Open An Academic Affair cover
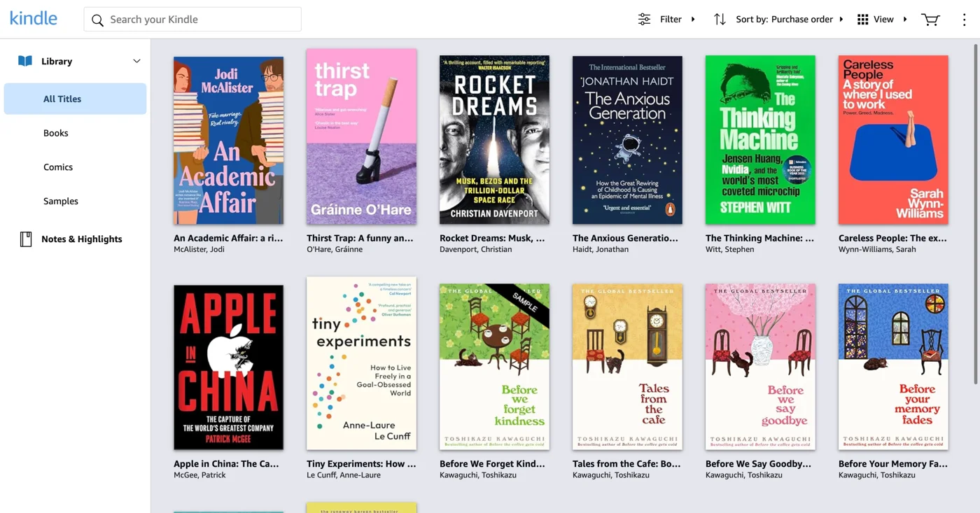The image size is (980, 513). pos(229,141)
